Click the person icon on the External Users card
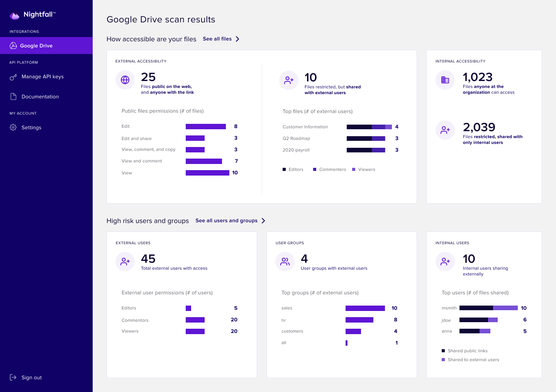 (x=125, y=261)
